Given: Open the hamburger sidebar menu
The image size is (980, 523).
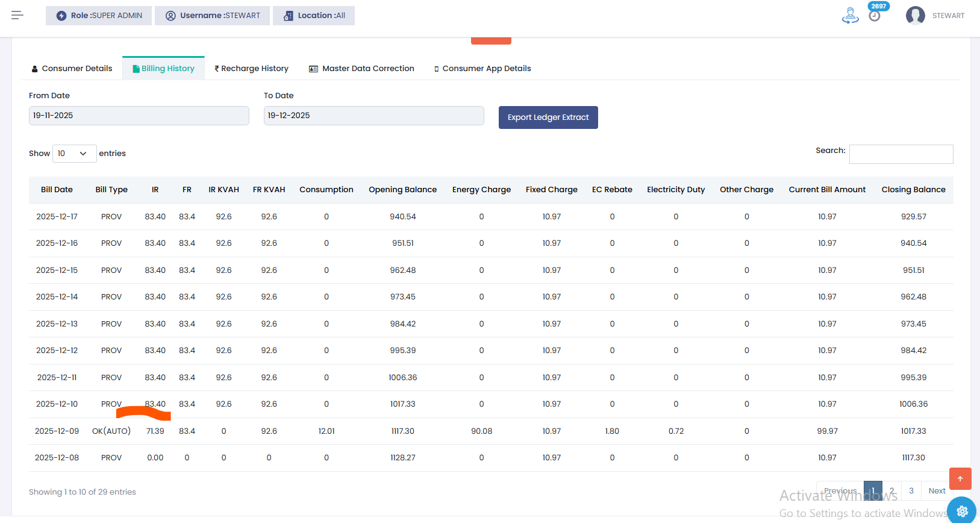Looking at the screenshot, I should pyautogui.click(x=17, y=15).
